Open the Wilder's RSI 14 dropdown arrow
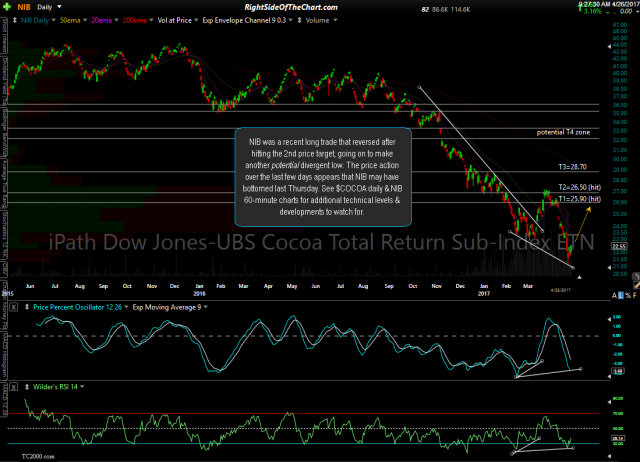Viewport: 640px width, 462px height. (82, 386)
